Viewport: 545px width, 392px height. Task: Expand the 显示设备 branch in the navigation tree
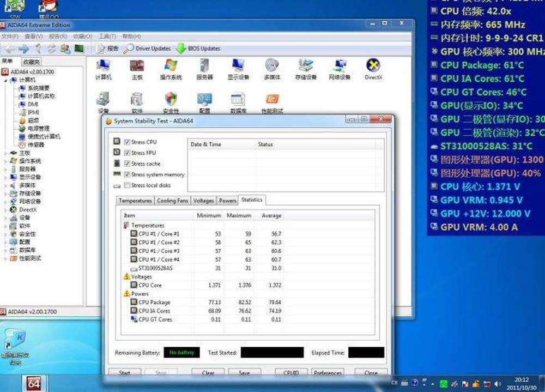5,177
